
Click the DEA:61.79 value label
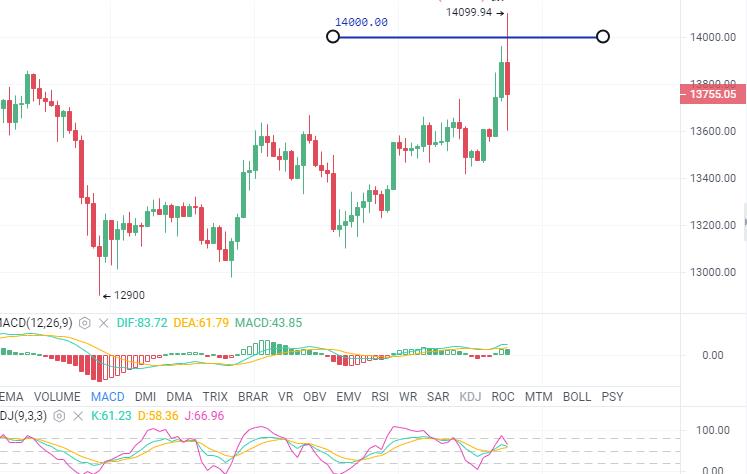[201, 323]
